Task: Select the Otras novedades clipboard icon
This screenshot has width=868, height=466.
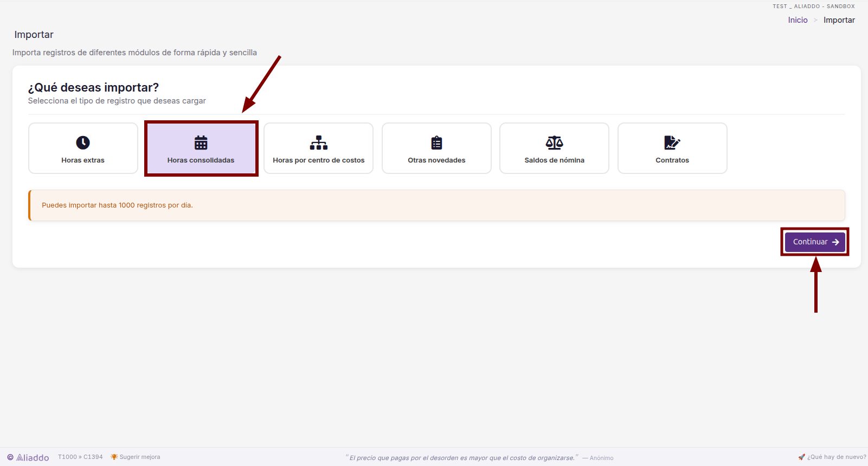Action: [x=436, y=143]
